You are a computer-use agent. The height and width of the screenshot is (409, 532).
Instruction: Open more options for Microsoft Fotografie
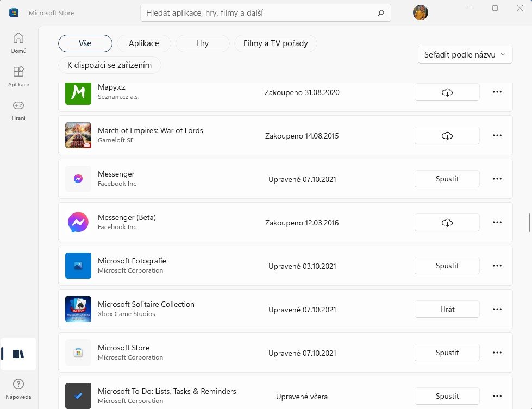497,266
